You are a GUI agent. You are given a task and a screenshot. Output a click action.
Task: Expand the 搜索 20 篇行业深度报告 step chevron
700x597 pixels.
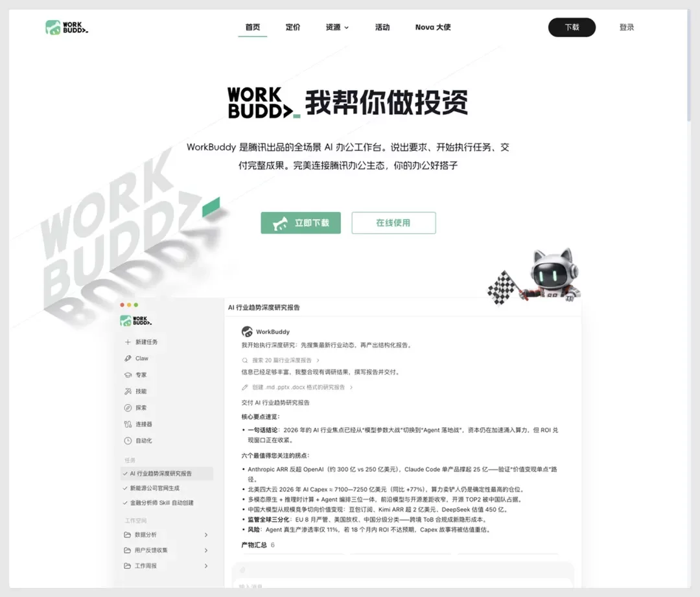pyautogui.click(x=318, y=360)
